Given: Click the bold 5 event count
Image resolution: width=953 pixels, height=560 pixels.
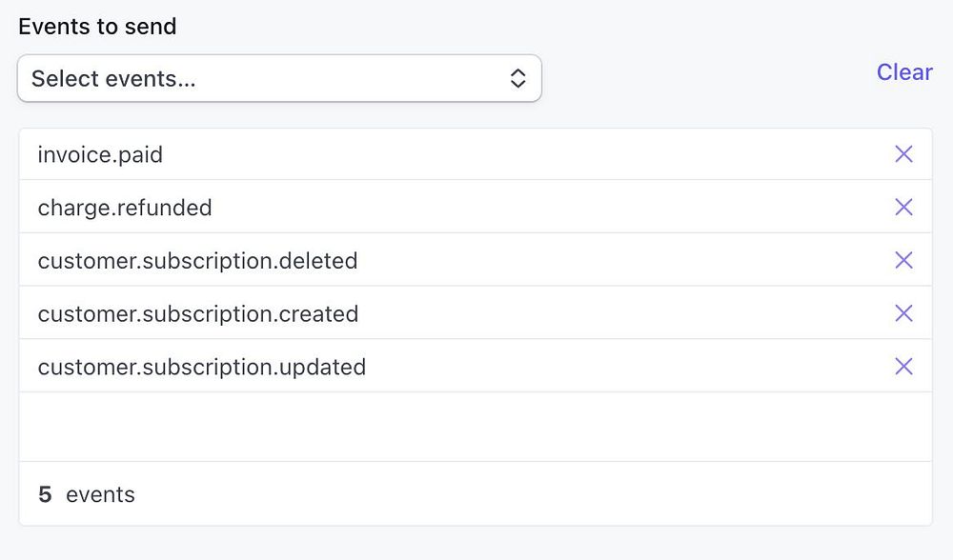Looking at the screenshot, I should coord(45,494).
